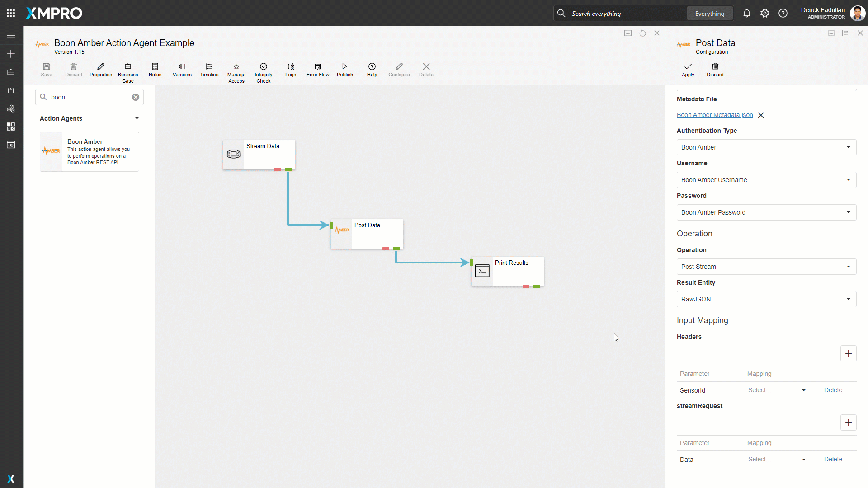Open the Boon Amber Metadata.json link
The width and height of the screenshot is (868, 488).
point(714,115)
